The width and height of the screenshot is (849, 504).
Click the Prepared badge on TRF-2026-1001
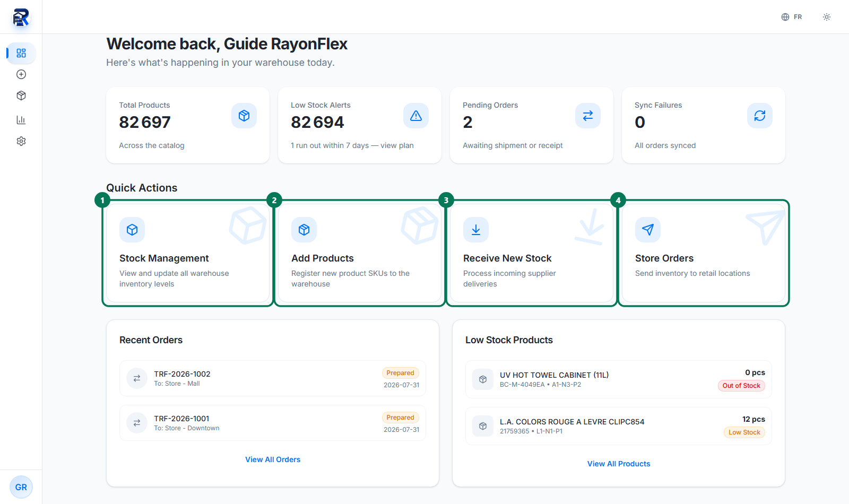[x=401, y=418]
